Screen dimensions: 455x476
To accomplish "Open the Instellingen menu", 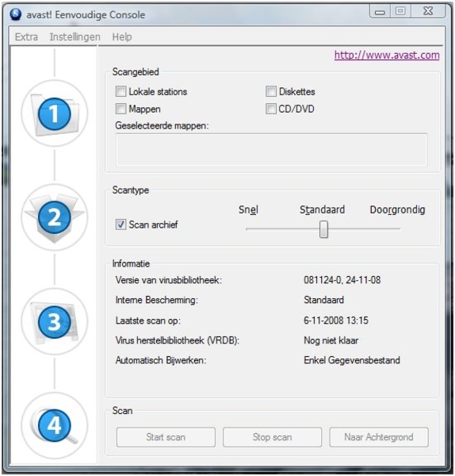I will pos(75,37).
